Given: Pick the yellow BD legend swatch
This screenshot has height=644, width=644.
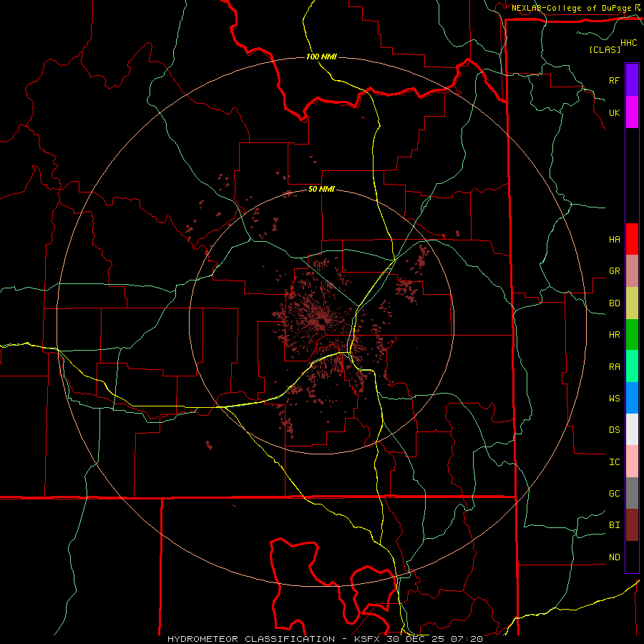Looking at the screenshot, I should 632,303.
